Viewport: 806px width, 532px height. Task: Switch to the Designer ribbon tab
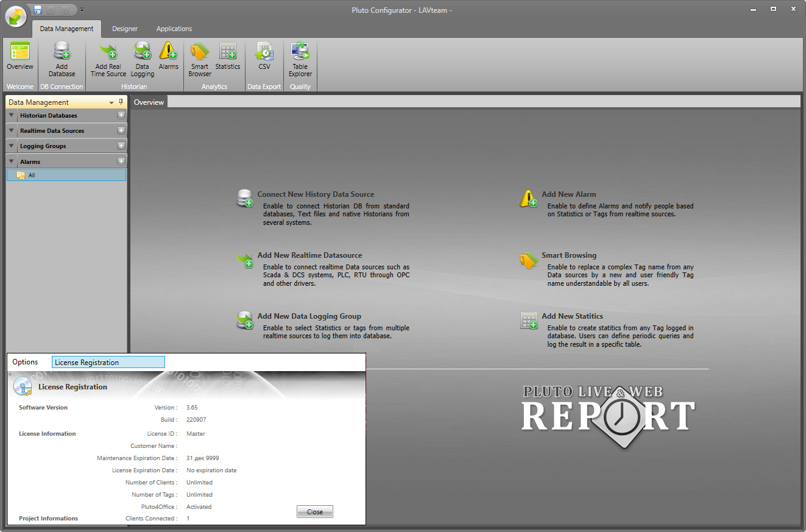pyautogui.click(x=125, y=29)
